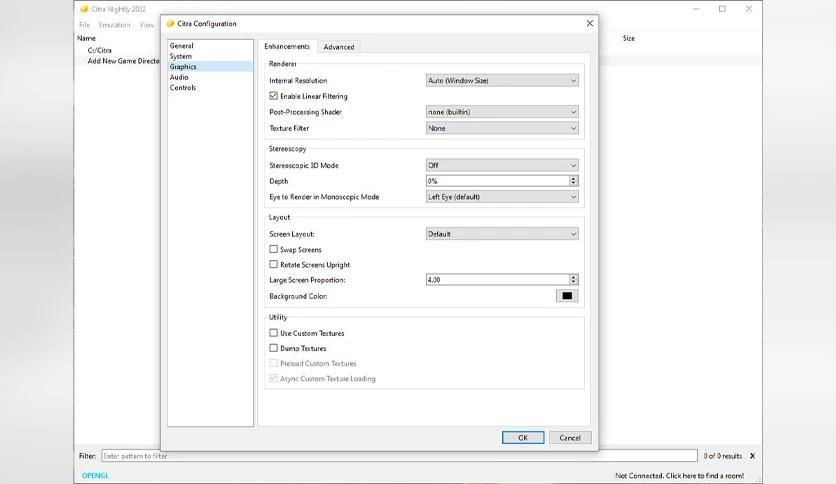The width and height of the screenshot is (836, 484).
Task: Expand Eye to Render in Monoscopic Mode dropdown
Action: coord(502,197)
